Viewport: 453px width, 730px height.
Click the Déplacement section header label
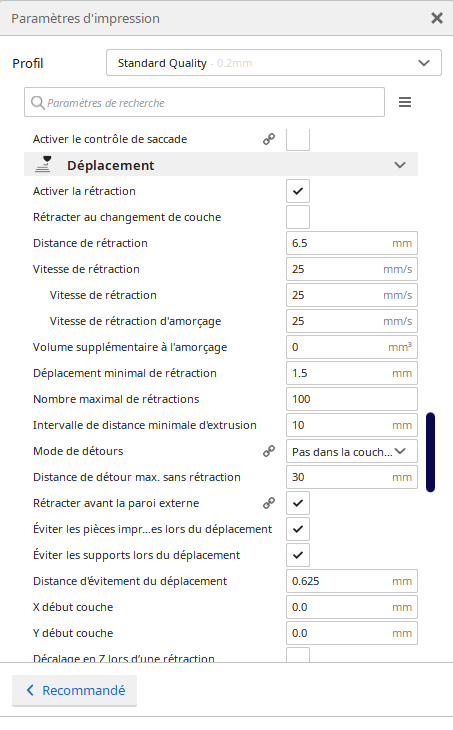coord(110,165)
